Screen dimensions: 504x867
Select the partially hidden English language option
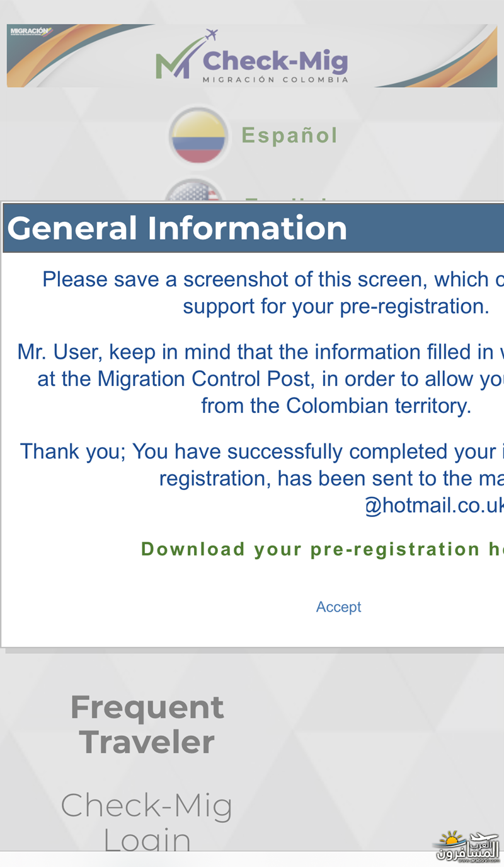(x=287, y=199)
